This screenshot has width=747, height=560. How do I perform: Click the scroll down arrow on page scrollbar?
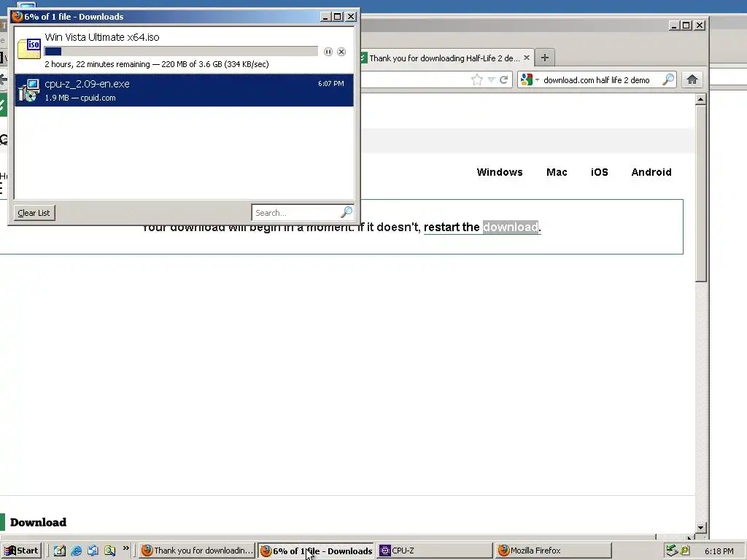[x=700, y=527]
